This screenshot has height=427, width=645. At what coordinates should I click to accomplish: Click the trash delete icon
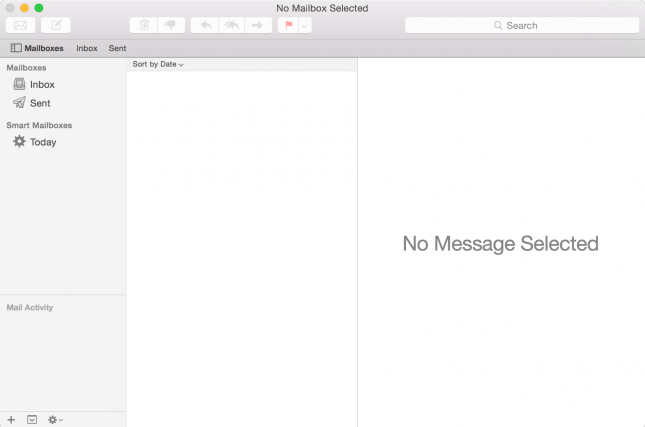[x=144, y=26]
